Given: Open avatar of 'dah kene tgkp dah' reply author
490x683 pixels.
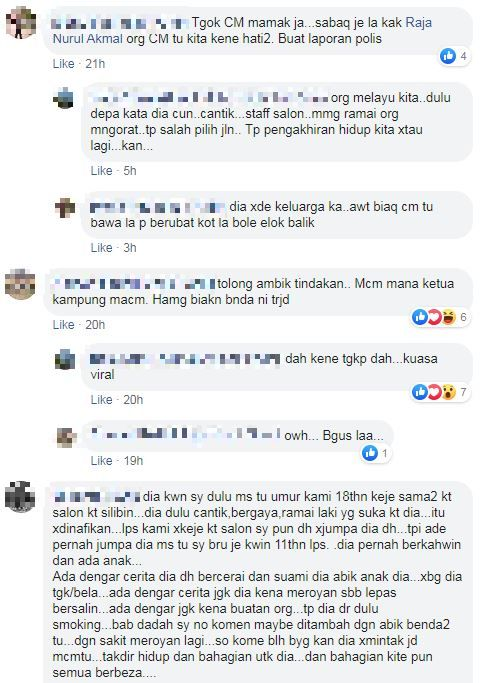Looking at the screenshot, I should point(65,359).
